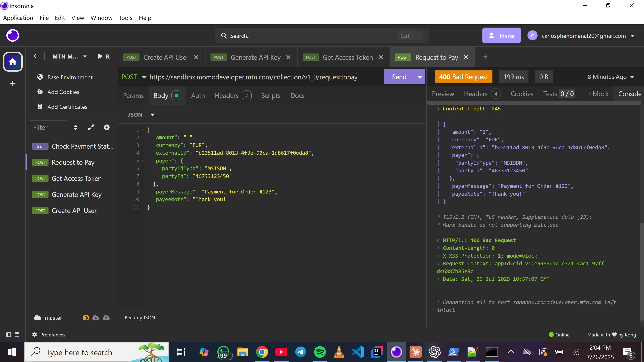Switch to the Params tab

(x=133, y=96)
